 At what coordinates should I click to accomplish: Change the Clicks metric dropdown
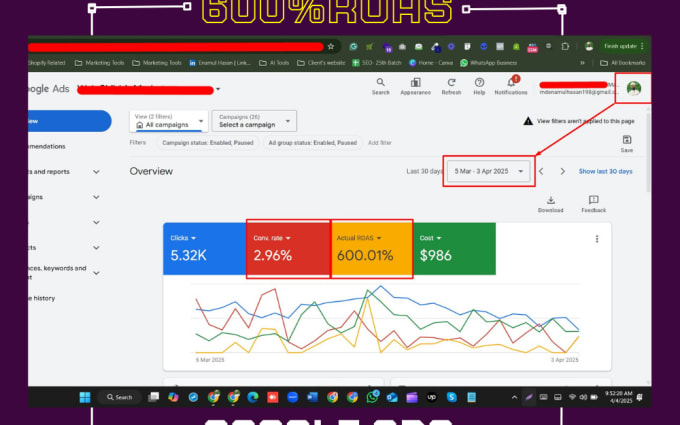[183, 238]
